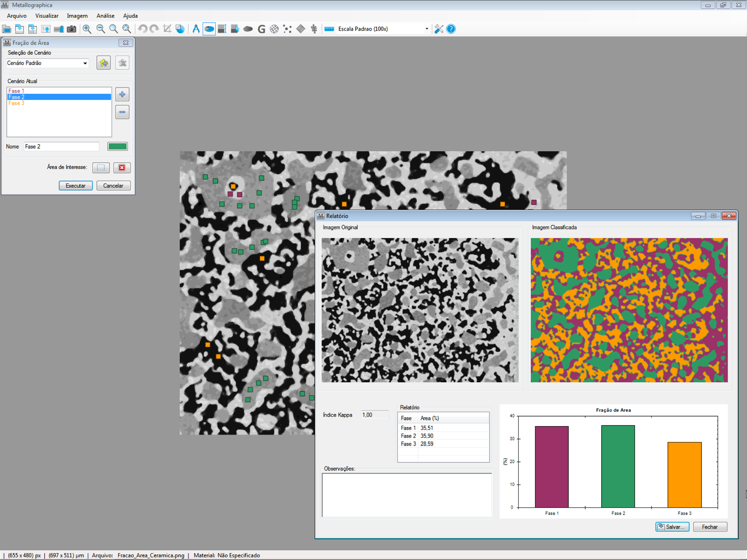Click the zoom in magnifier icon
Viewport: 747px width, 560px height.
click(x=87, y=29)
